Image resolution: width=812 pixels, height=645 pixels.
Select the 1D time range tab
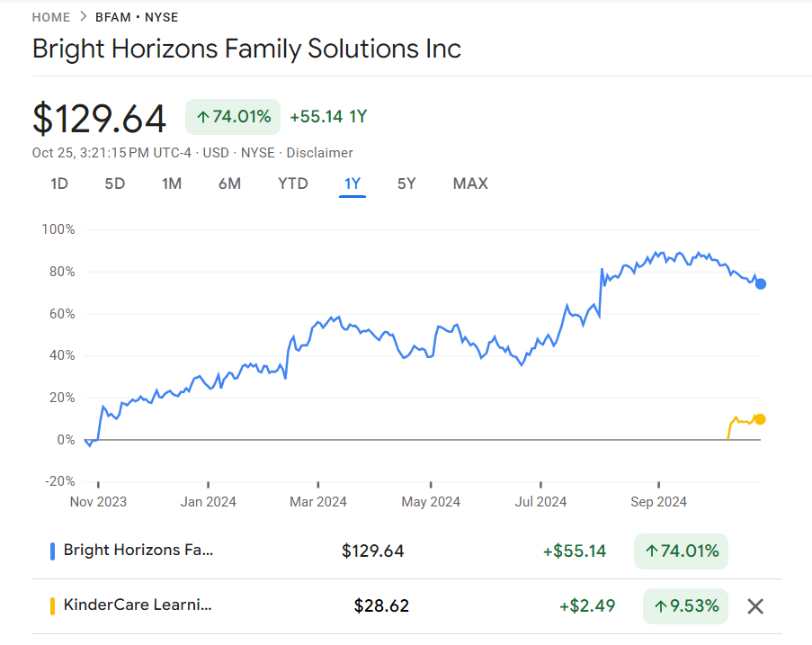[x=59, y=184]
